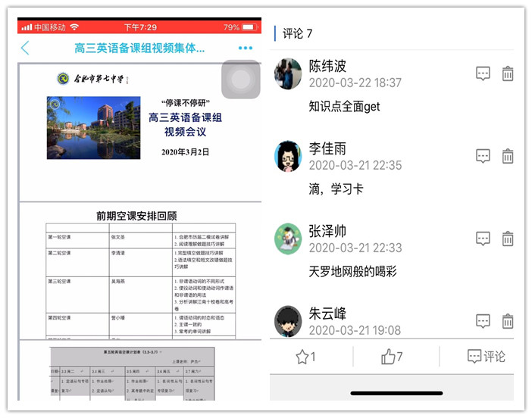Tap the 高三英语备课组 title text

139,48
